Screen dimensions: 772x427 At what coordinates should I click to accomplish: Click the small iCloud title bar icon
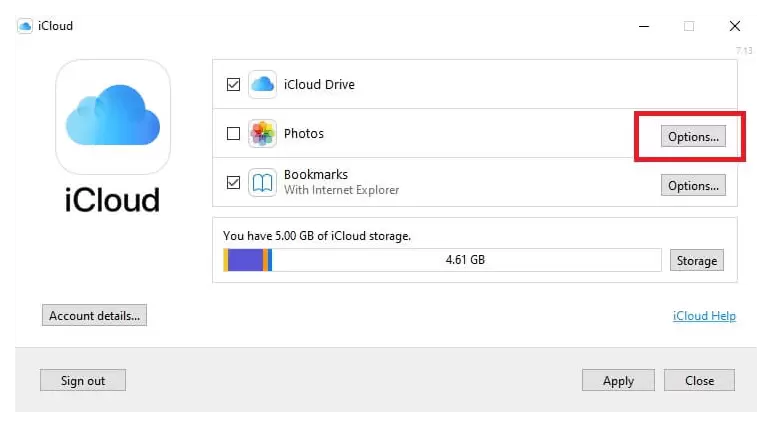(24, 25)
